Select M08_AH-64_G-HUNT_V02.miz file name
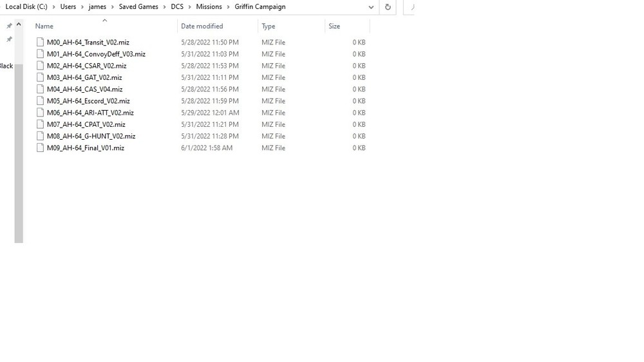 91,136
